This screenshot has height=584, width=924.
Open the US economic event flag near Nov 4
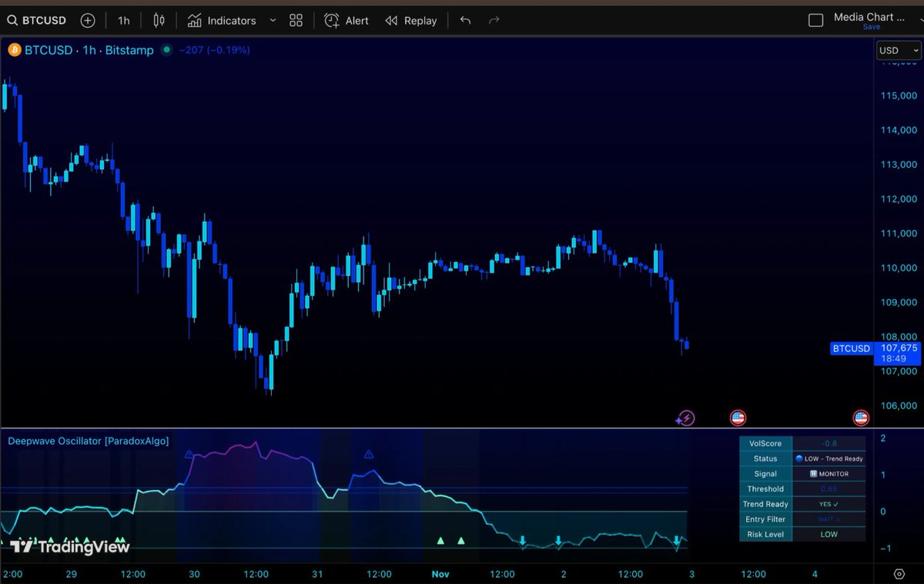click(861, 418)
